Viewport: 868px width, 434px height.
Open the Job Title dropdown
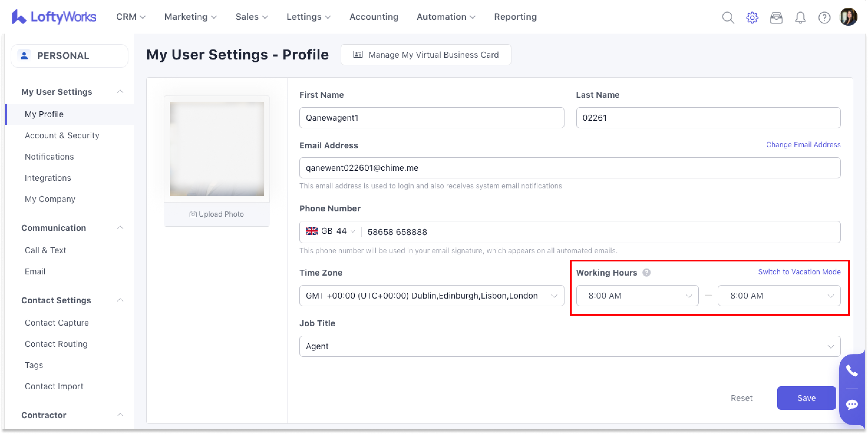570,346
